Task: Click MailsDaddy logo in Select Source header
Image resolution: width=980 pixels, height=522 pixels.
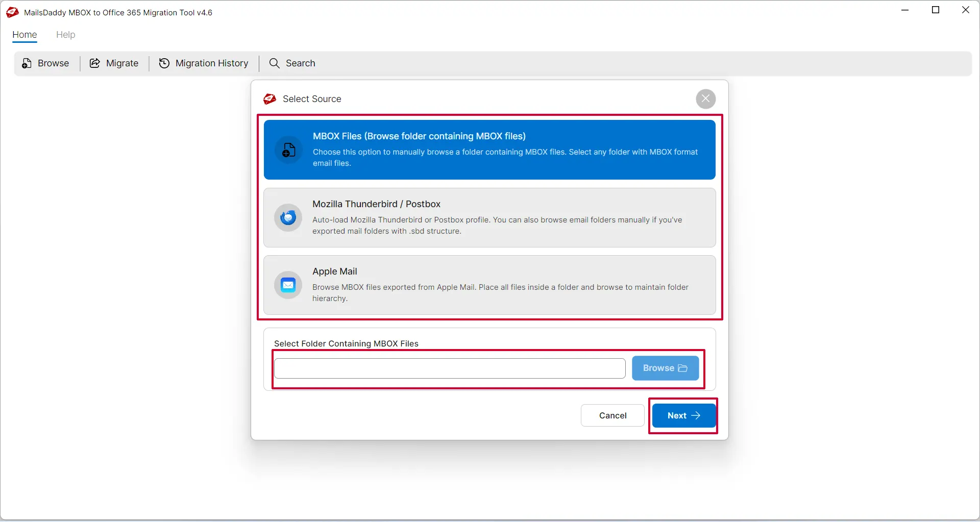Action: 270,99
